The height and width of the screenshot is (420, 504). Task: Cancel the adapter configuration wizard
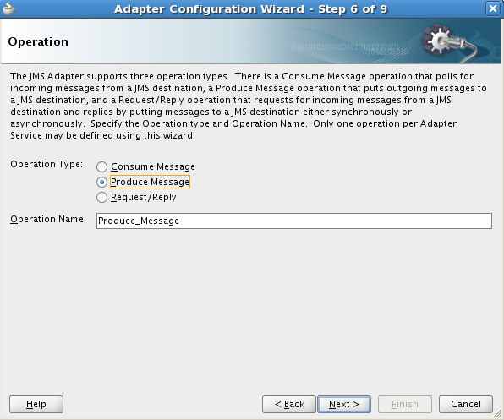point(466,404)
